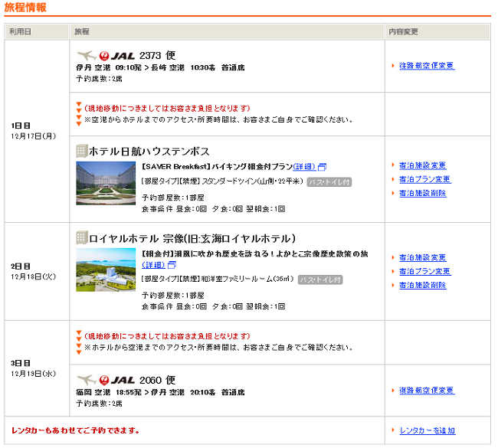Click building icon beside ホテル日航ハウステンボス
The height and width of the screenshot is (448, 498).
coord(81,151)
